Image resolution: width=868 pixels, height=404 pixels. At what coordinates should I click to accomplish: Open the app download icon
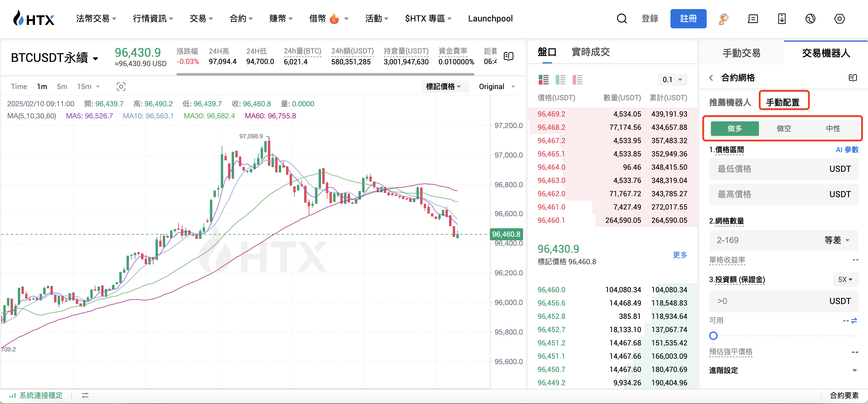(x=782, y=19)
